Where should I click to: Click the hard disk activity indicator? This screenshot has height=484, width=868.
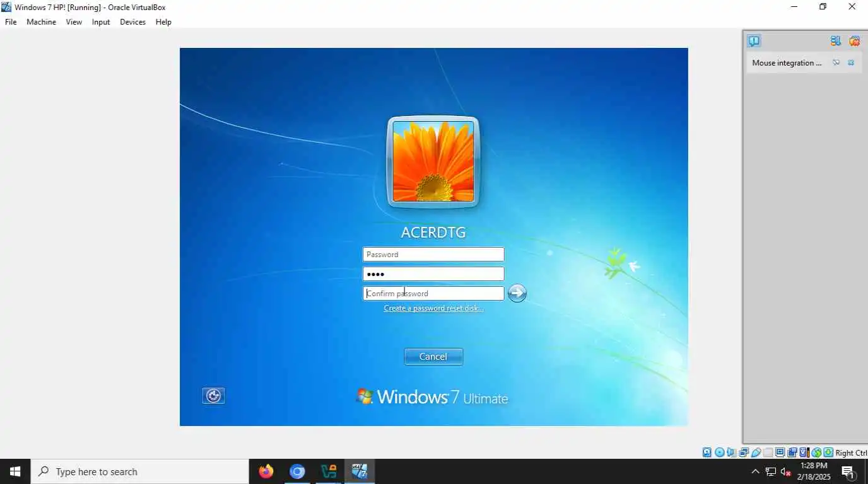point(707,452)
